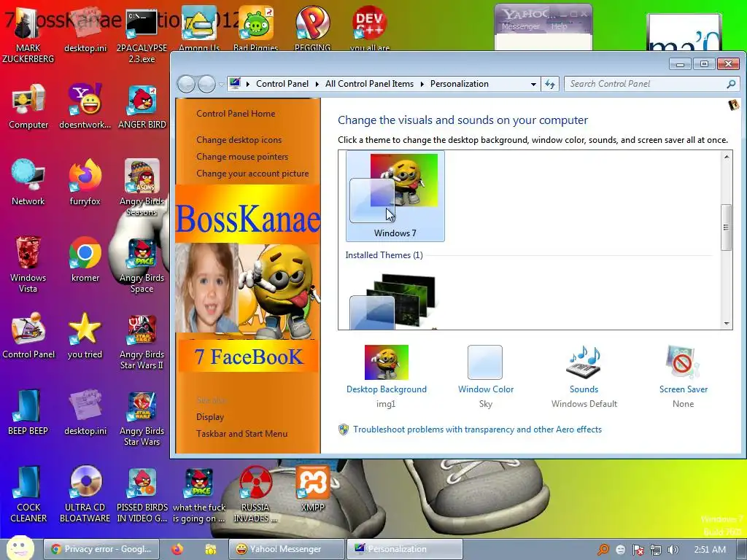Open Screen Saver settings

pyautogui.click(x=683, y=376)
